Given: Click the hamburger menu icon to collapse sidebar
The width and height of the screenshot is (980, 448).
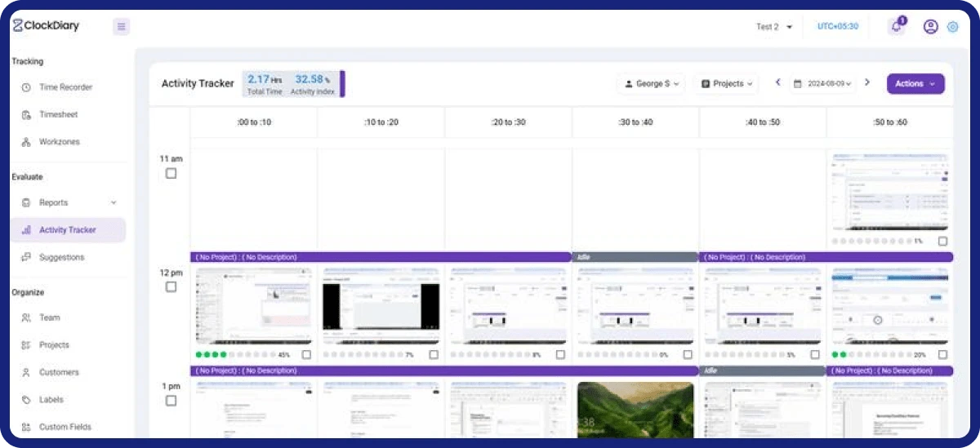Looking at the screenshot, I should point(121,27).
